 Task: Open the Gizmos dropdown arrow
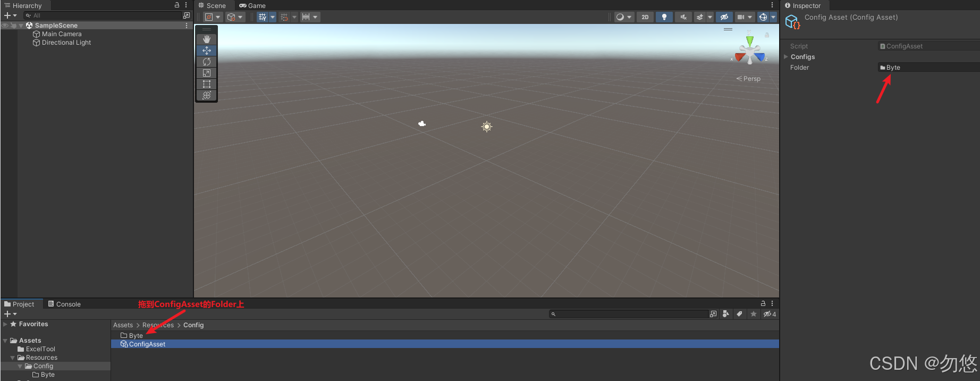[773, 17]
